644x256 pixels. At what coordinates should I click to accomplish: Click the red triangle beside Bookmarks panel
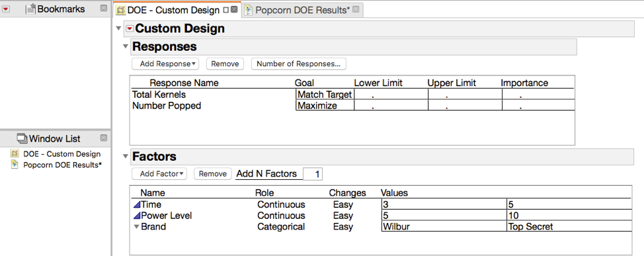tap(6, 9)
